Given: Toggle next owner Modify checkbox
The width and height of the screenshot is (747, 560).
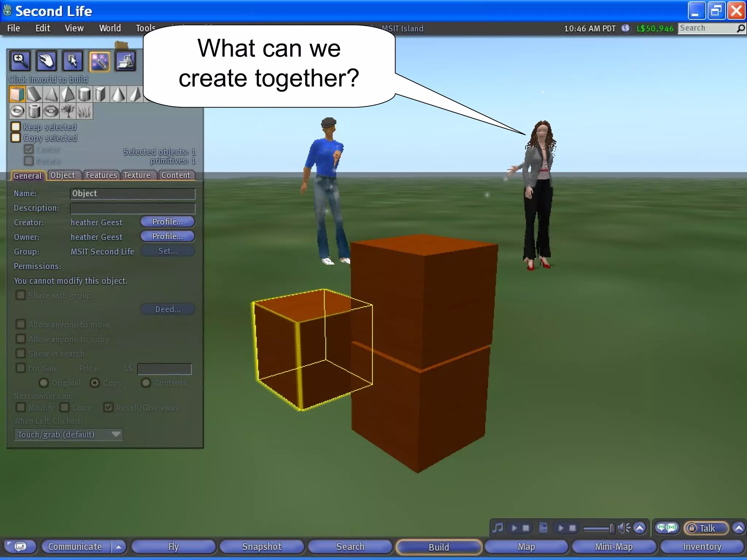Looking at the screenshot, I should [20, 407].
